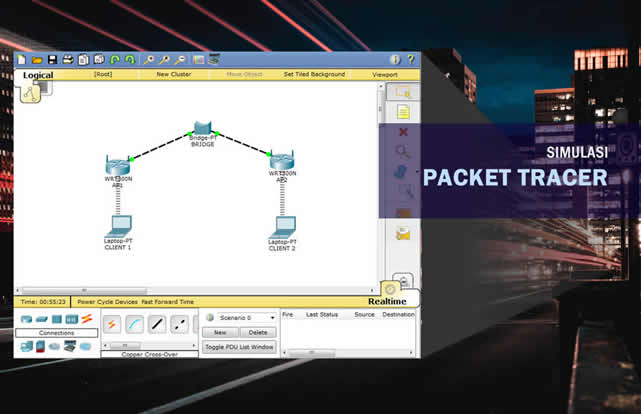
Task: Click Set Tiled Background
Action: (x=314, y=74)
